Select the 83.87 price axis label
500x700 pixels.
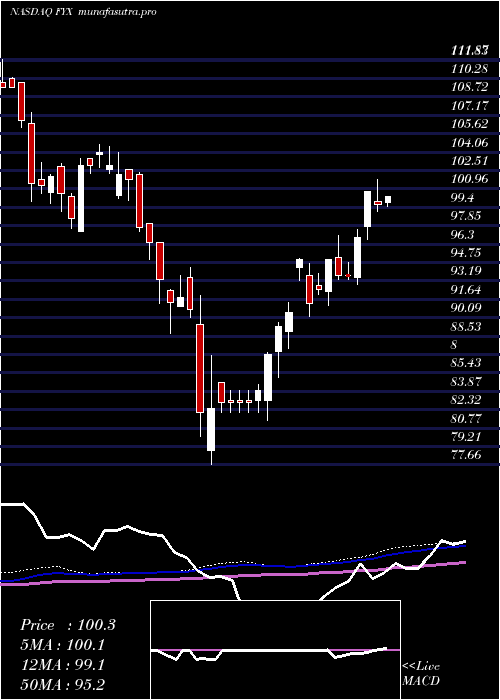(467, 382)
